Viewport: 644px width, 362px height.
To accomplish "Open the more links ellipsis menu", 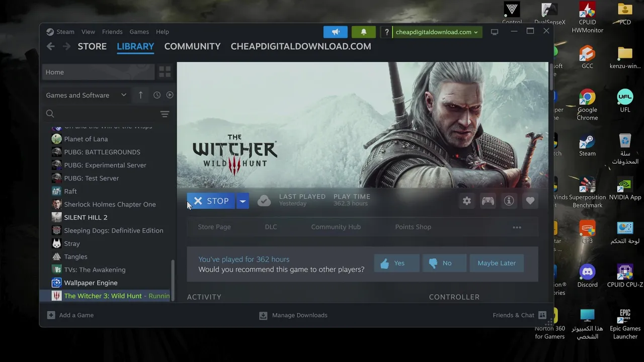I will point(517,227).
